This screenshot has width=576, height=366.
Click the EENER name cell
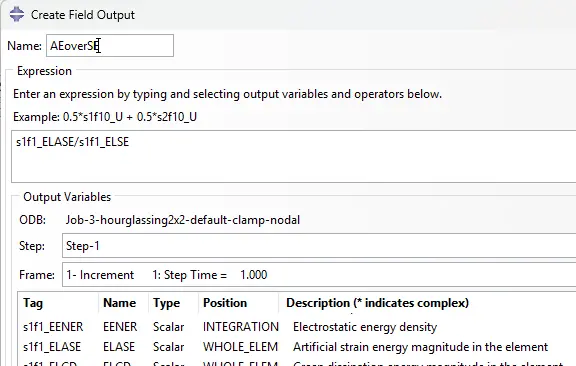pos(120,327)
